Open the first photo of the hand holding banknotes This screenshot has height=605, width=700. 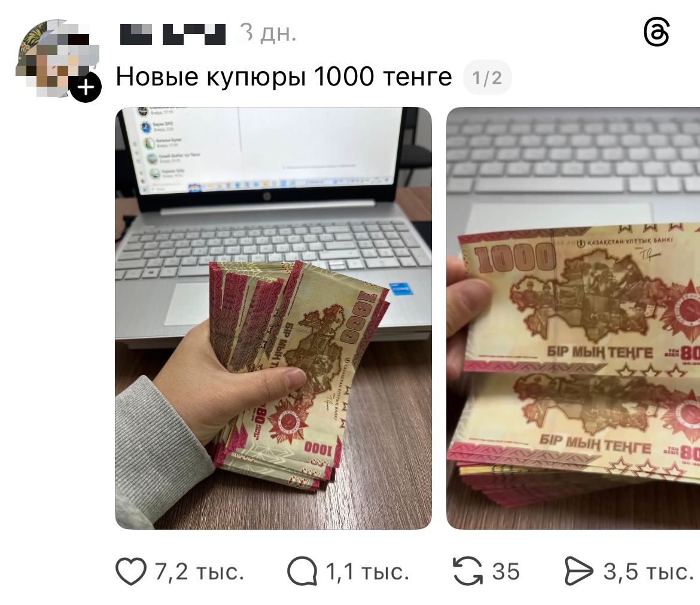point(273,318)
